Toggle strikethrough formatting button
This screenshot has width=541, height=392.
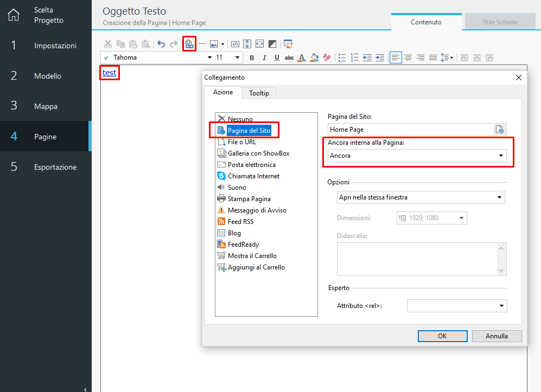(289, 57)
